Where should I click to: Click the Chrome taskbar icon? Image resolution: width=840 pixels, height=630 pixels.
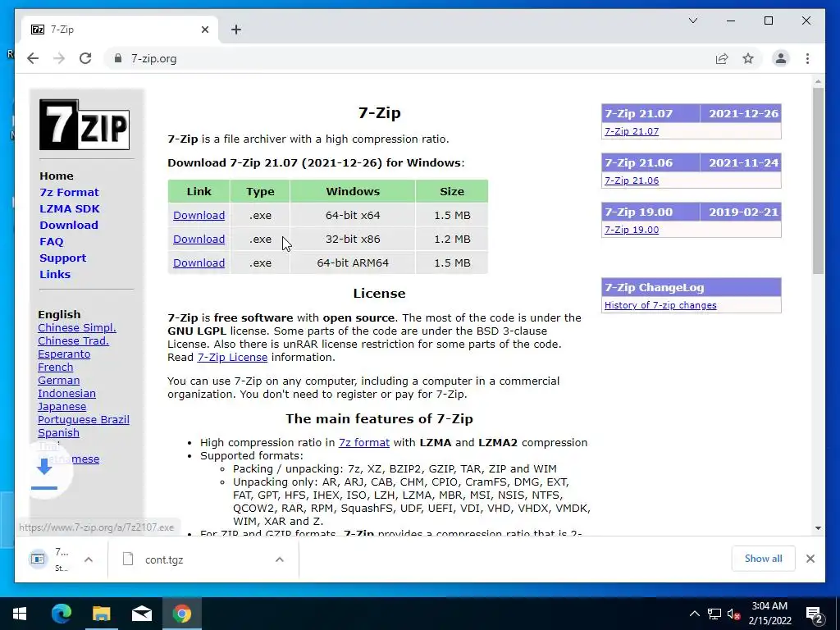181,614
